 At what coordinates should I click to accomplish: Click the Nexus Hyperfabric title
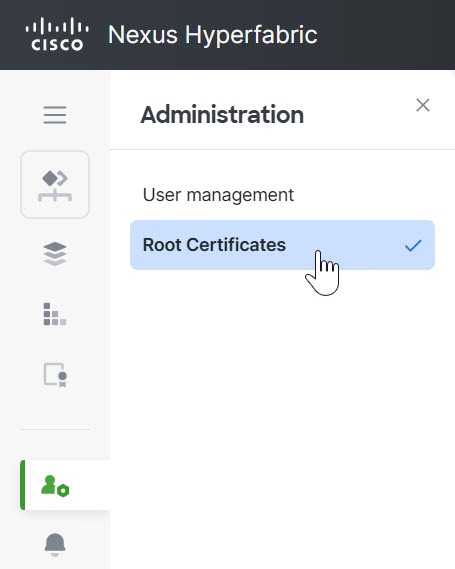point(213,35)
